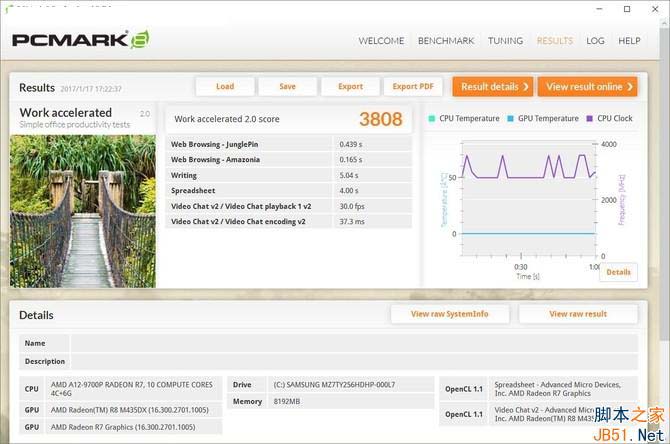Open the WELCOME tab
The image size is (670, 444).
click(x=381, y=41)
